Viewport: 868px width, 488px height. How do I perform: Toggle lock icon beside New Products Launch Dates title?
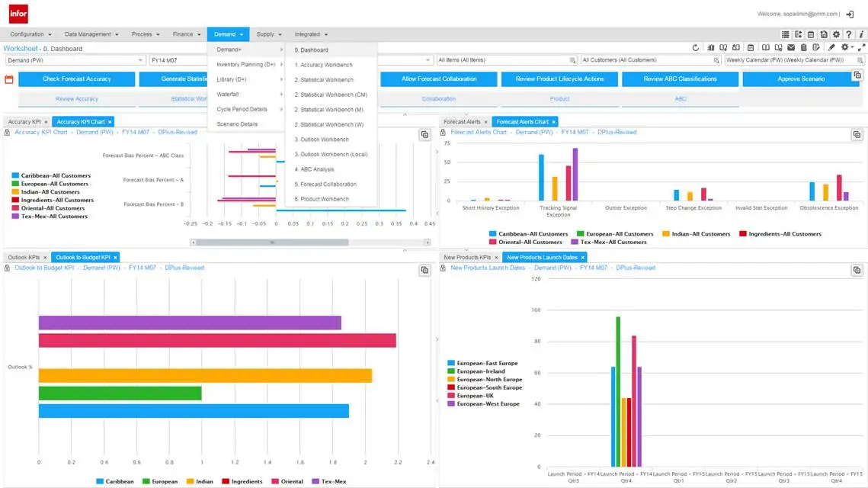[443, 268]
